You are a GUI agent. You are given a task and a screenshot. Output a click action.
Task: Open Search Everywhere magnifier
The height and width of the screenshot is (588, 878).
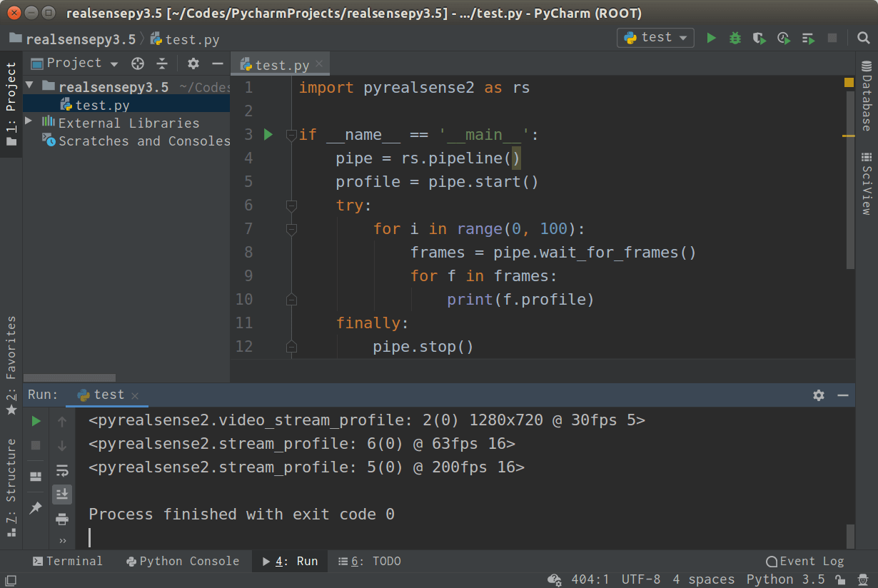(x=862, y=38)
